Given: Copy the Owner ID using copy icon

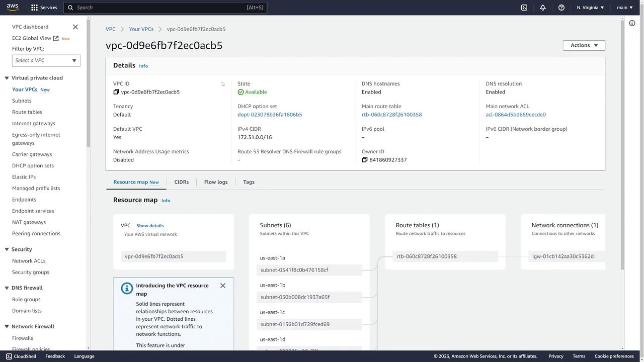Looking at the screenshot, I should click(365, 160).
